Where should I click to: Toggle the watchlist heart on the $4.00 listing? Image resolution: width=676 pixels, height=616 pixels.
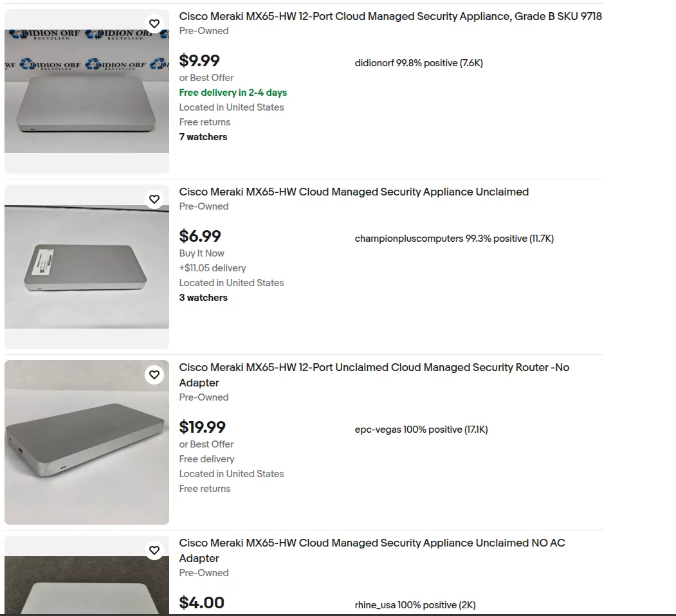[x=154, y=550]
